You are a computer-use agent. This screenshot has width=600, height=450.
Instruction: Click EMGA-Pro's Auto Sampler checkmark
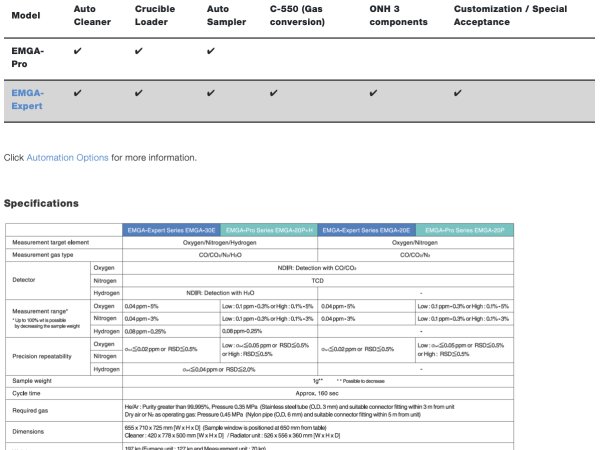pyautogui.click(x=211, y=51)
